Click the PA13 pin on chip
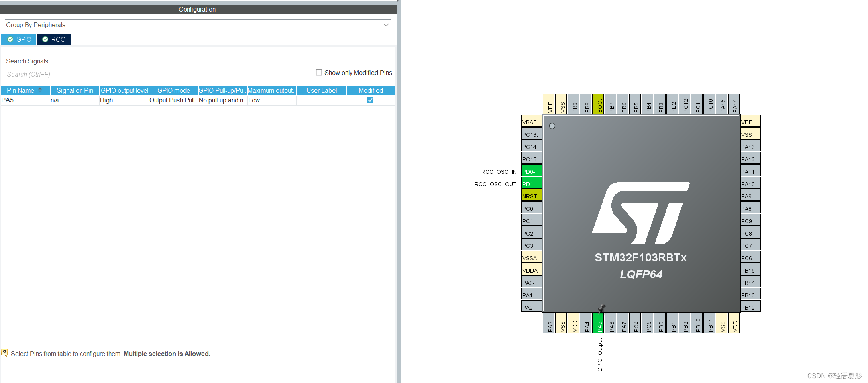The image size is (868, 383). tap(750, 146)
